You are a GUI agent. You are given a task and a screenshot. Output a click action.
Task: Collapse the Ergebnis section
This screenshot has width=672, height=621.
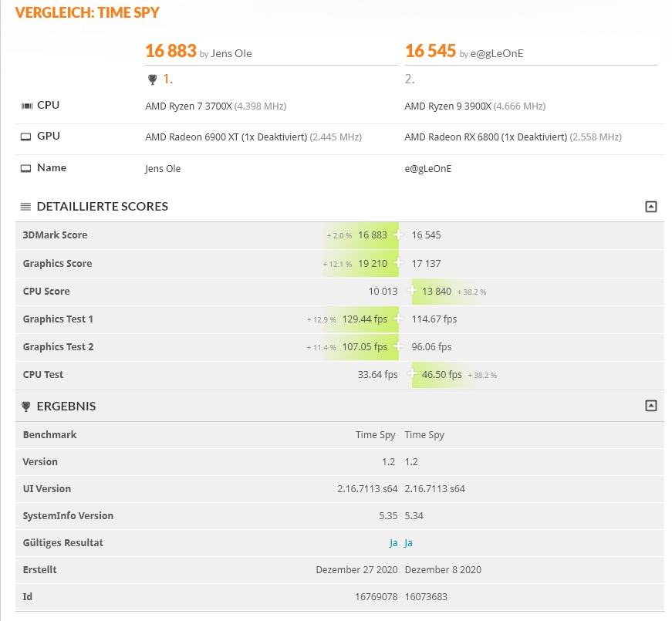[x=651, y=406]
